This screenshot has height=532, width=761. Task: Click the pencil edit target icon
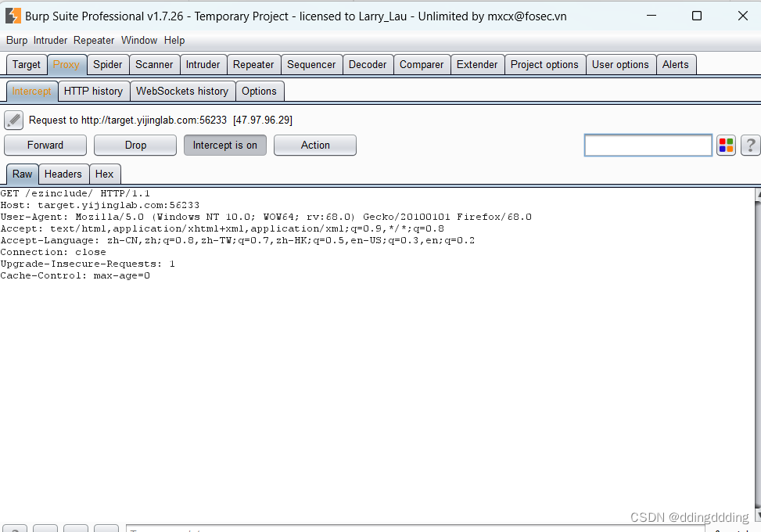click(13, 120)
